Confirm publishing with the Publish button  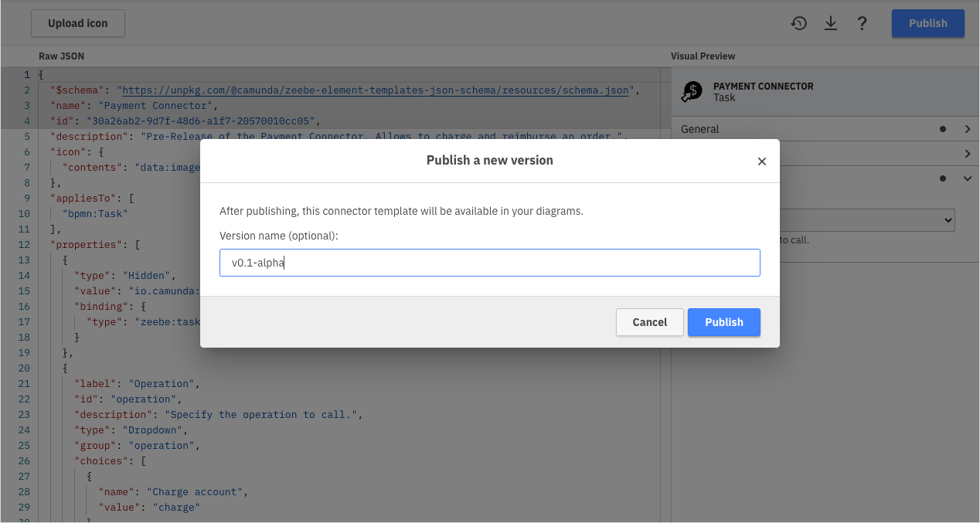[723, 322]
